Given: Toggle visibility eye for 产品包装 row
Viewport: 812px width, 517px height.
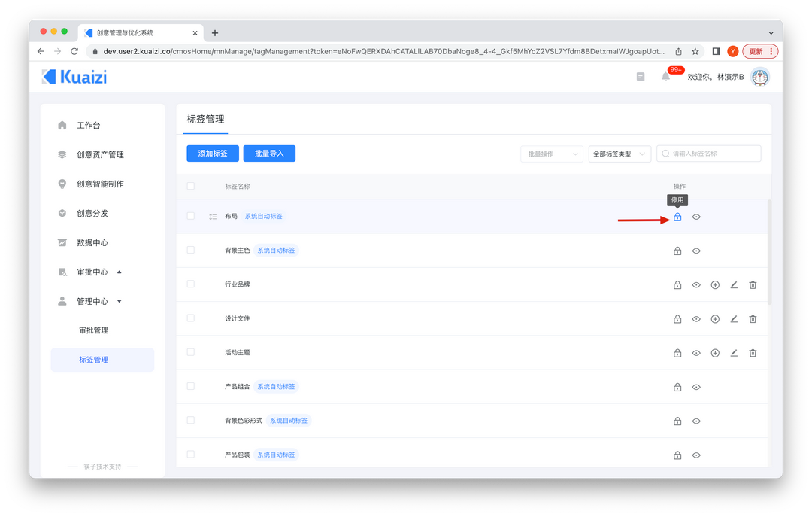Looking at the screenshot, I should tap(696, 455).
